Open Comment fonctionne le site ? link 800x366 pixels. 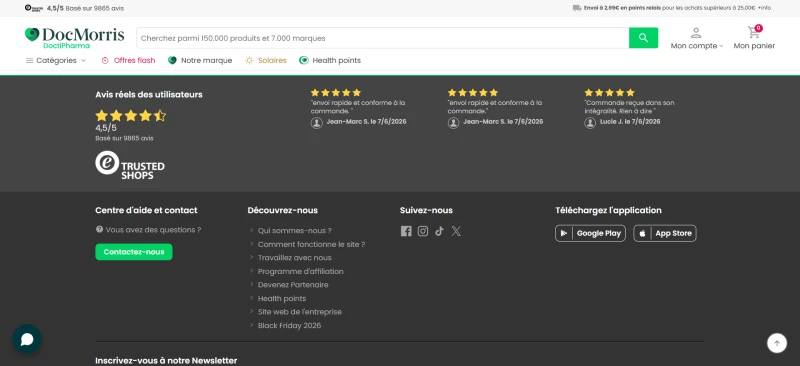[x=311, y=245]
